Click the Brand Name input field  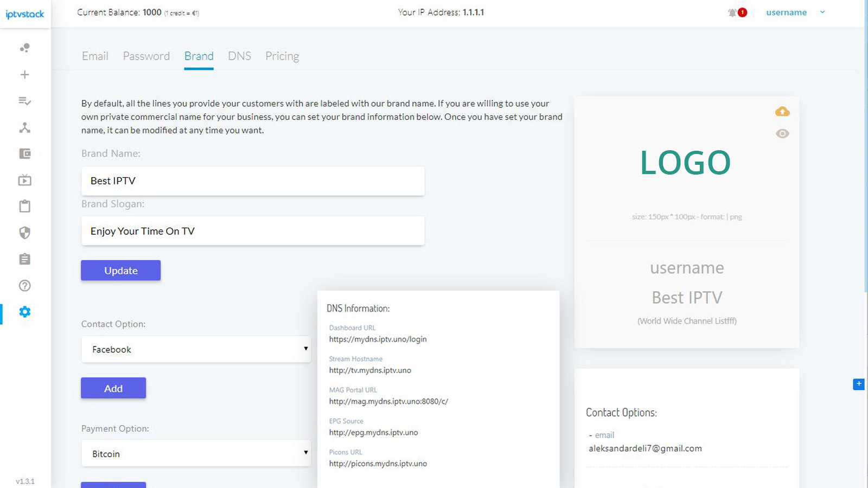253,181
